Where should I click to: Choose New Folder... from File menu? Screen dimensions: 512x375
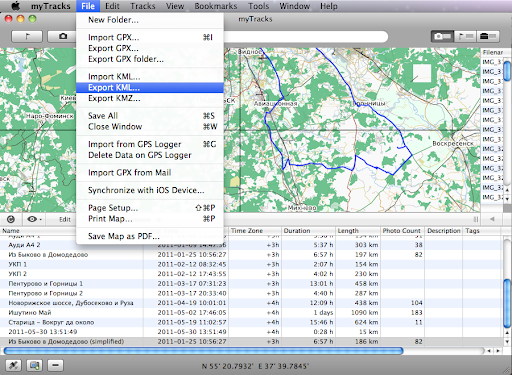(x=150, y=20)
